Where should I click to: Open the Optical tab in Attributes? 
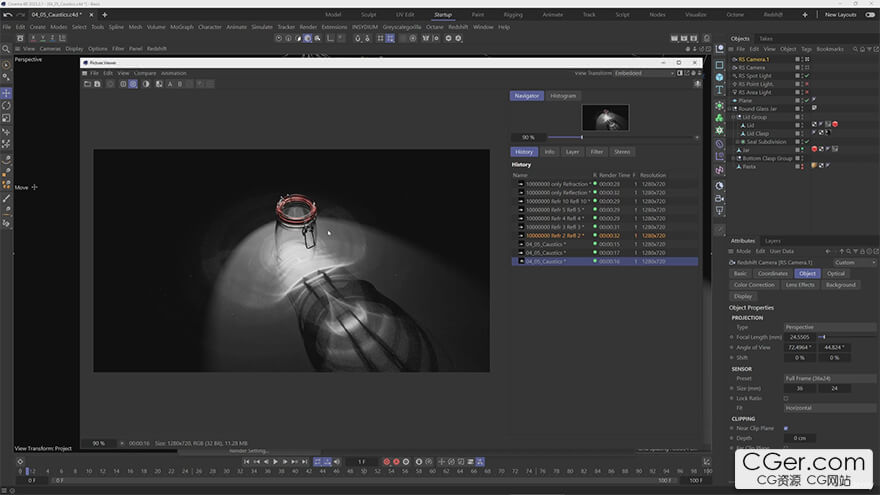pyautogui.click(x=836, y=274)
